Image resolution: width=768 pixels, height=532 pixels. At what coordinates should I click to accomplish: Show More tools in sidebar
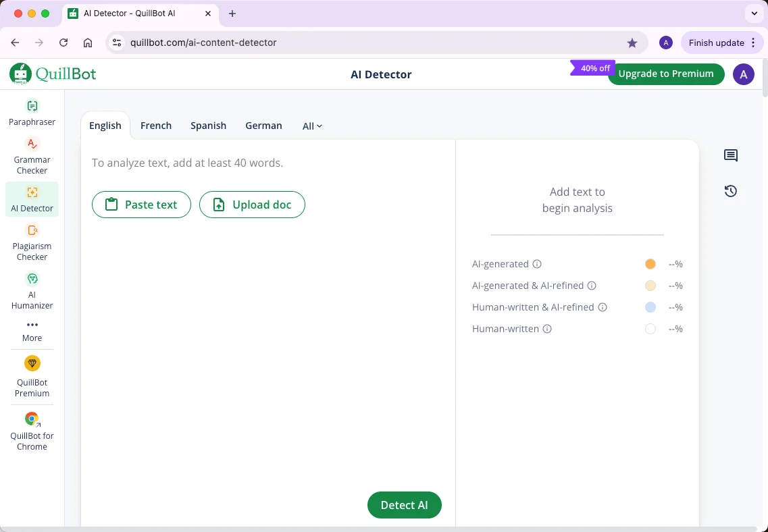click(x=32, y=331)
